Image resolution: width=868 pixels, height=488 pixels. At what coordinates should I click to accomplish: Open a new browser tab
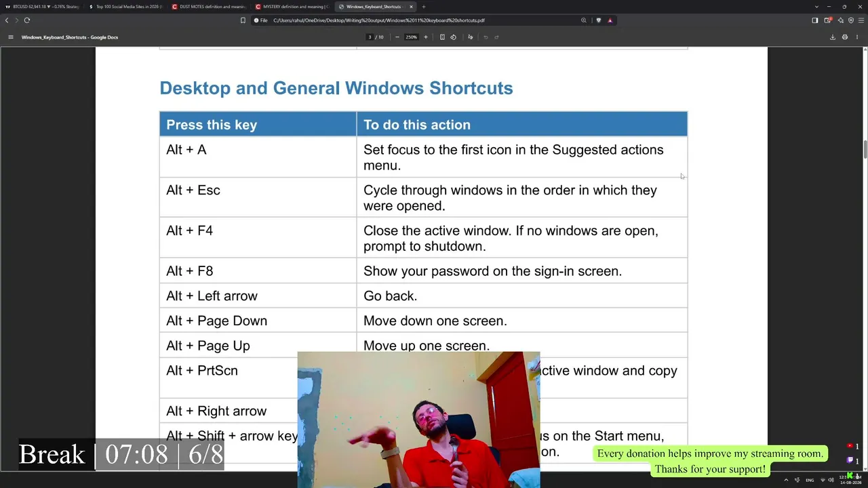[x=424, y=7]
